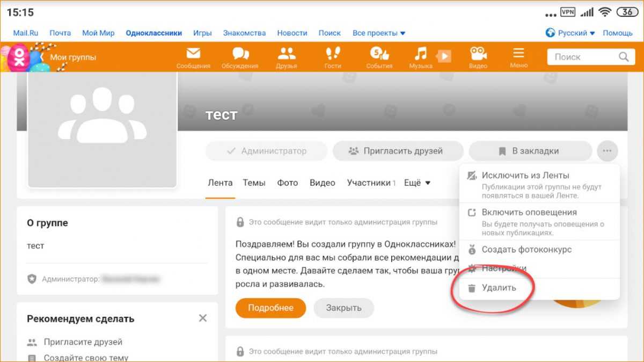The image size is (644, 362).
Task: Open the Поиск top bar link
Action: tap(330, 33)
